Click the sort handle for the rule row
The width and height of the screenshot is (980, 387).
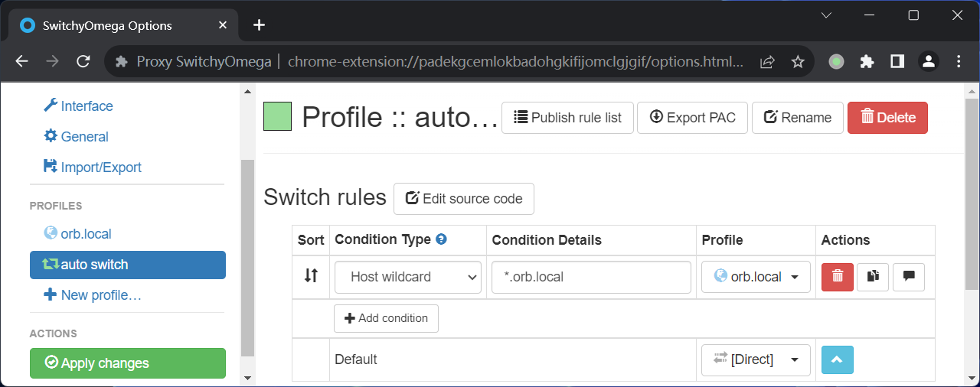pyautogui.click(x=311, y=276)
